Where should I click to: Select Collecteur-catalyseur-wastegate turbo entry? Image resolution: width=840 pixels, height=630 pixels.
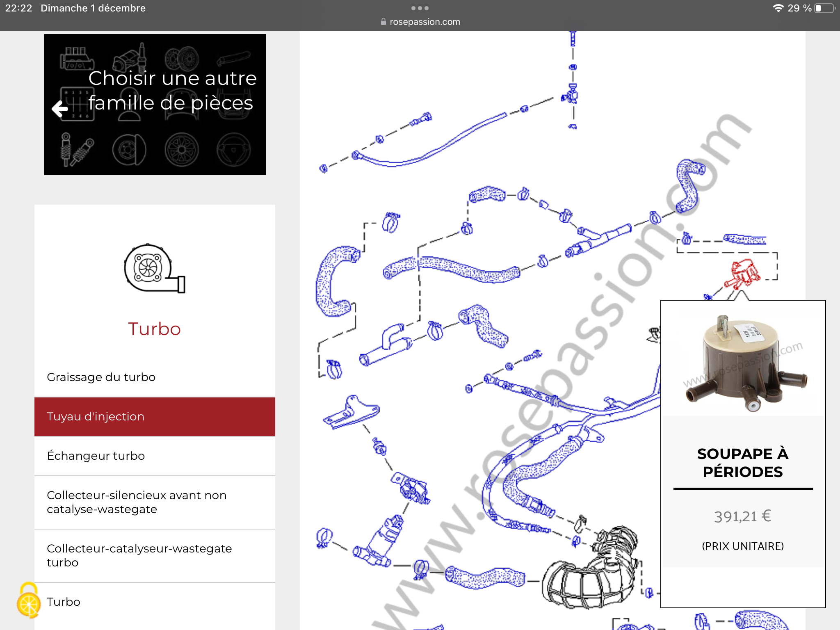click(139, 555)
